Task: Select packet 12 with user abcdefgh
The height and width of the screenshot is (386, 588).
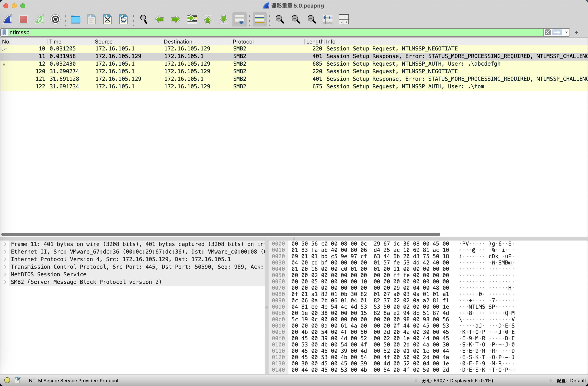Action: (294, 64)
